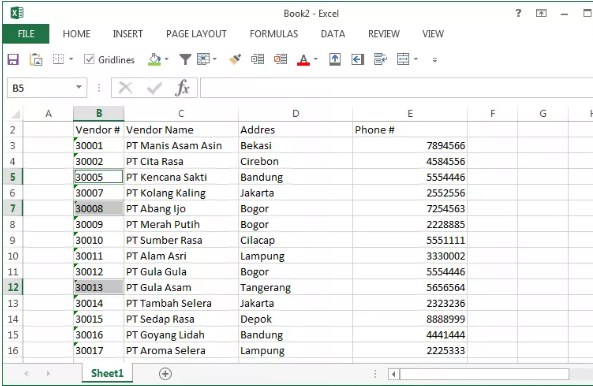Click the Paste clipboard icon
The height and width of the screenshot is (386, 593).
(36, 59)
